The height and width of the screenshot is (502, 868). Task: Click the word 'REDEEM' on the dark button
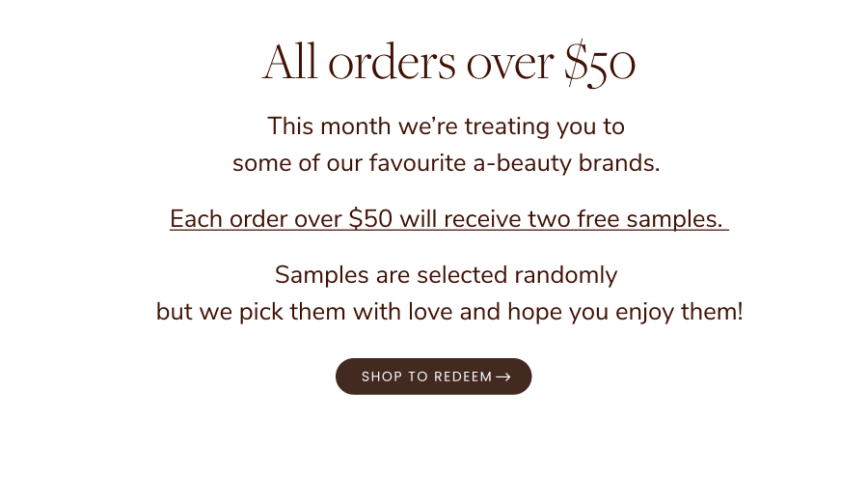tap(463, 376)
